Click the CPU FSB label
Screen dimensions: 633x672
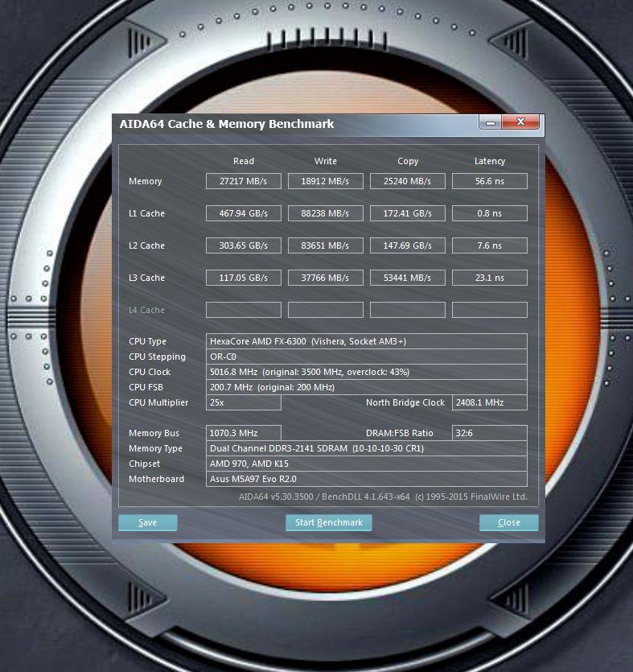click(x=146, y=387)
